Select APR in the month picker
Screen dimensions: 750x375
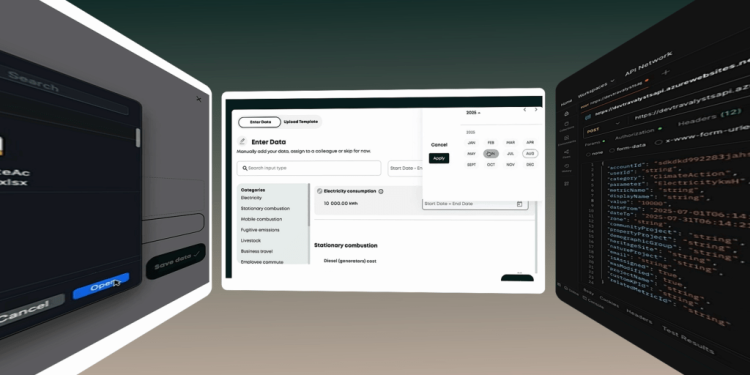[x=530, y=143]
